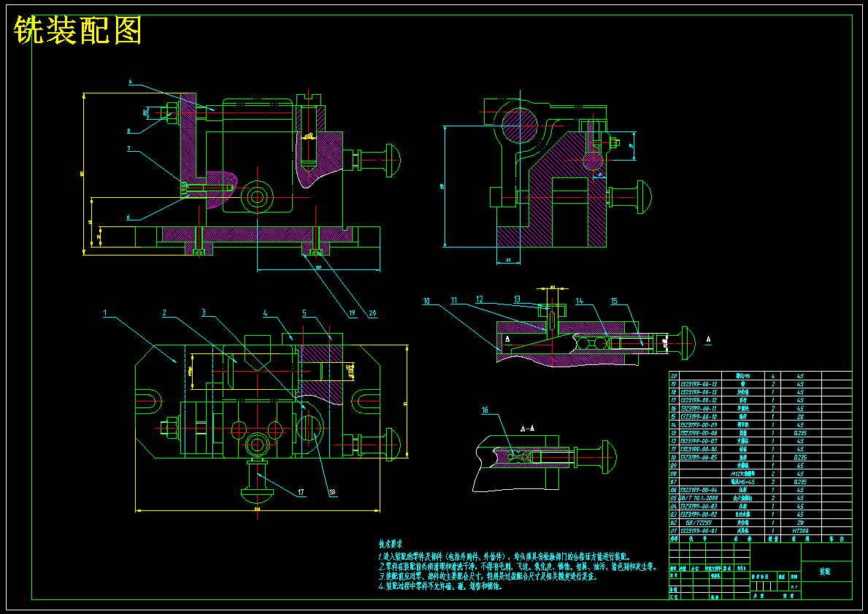Click the sequence number '08' table cell
This screenshot has width=868, height=614.
tap(674, 474)
